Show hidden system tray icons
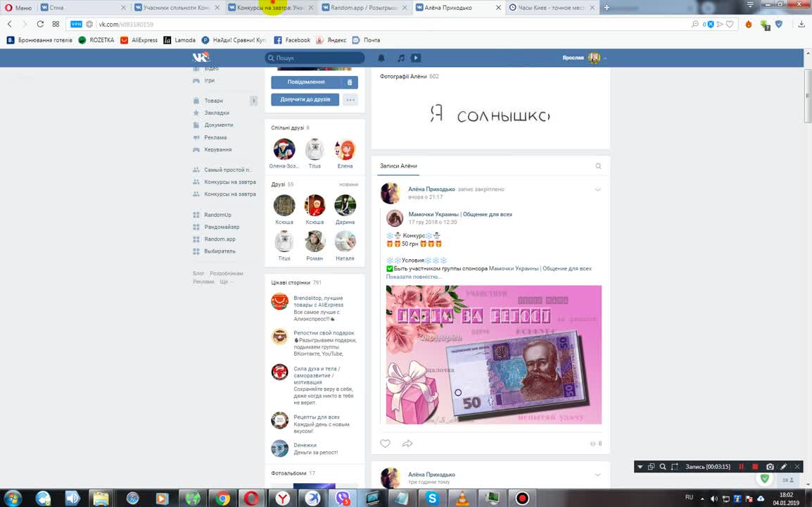Viewport: 812px width, 507px height. (703, 499)
